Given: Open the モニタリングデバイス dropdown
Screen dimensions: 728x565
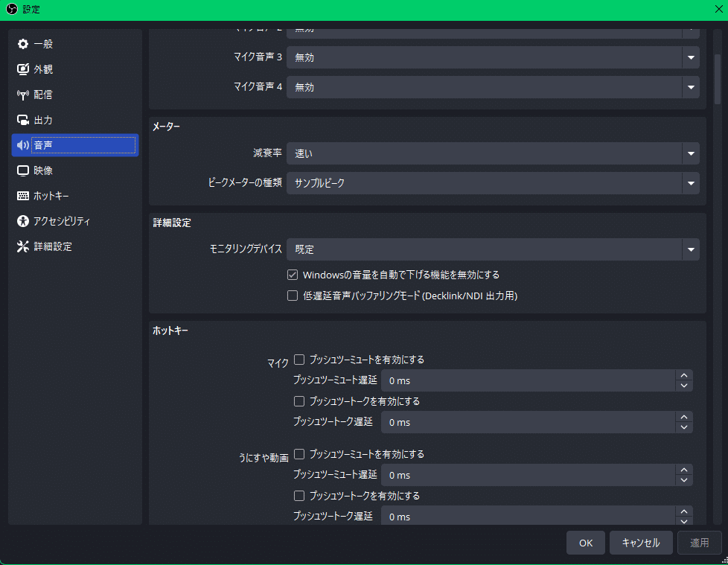Looking at the screenshot, I should click(493, 249).
